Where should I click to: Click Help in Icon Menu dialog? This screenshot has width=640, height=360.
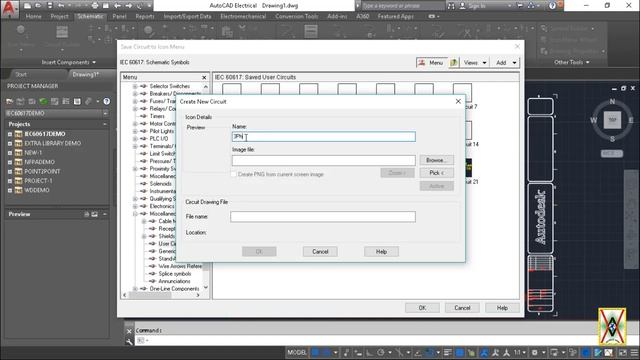pos(502,308)
